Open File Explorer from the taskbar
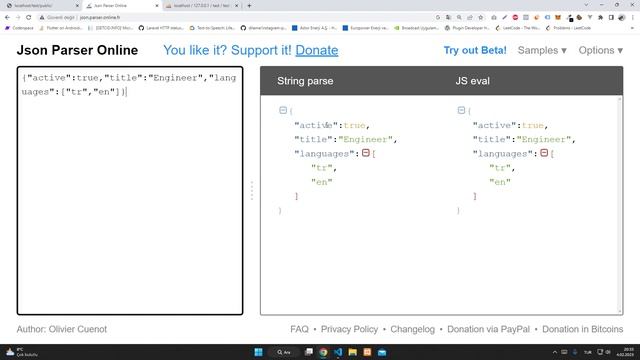Viewport: 640px width, 360px height. pos(353,352)
